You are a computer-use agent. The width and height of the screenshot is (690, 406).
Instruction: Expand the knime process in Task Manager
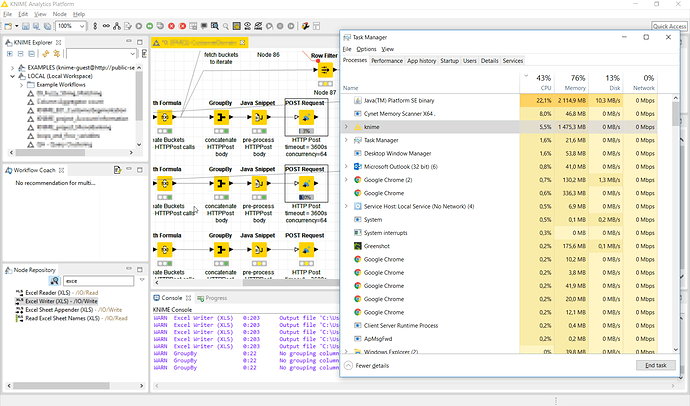[x=346, y=127]
